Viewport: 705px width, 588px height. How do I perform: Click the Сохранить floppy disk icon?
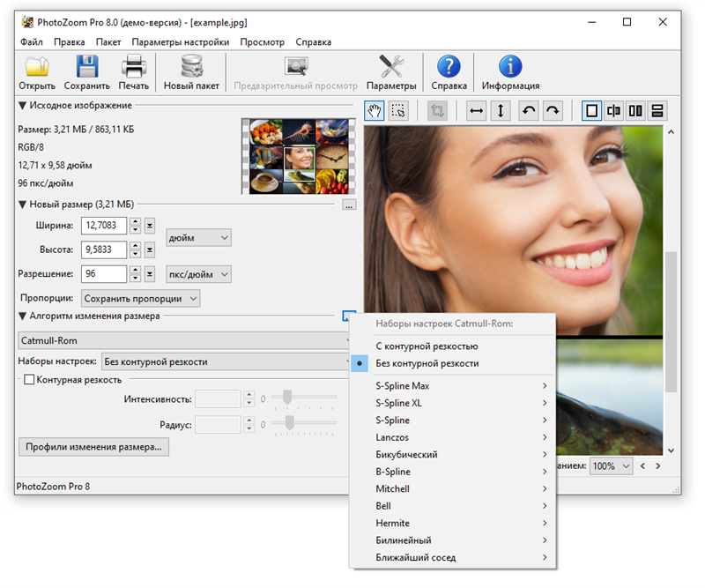(86, 67)
